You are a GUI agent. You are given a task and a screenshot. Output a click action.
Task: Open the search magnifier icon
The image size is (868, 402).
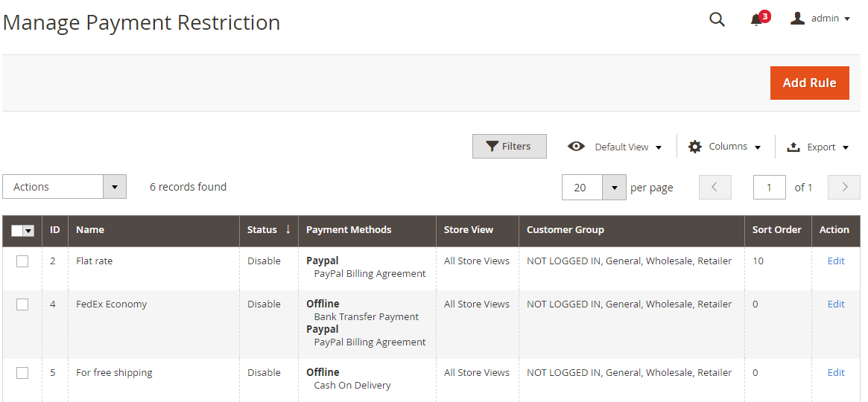tap(717, 19)
